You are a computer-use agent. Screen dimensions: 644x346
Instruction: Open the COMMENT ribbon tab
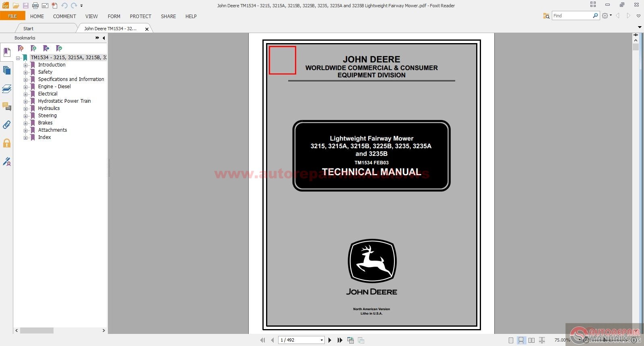(x=64, y=17)
